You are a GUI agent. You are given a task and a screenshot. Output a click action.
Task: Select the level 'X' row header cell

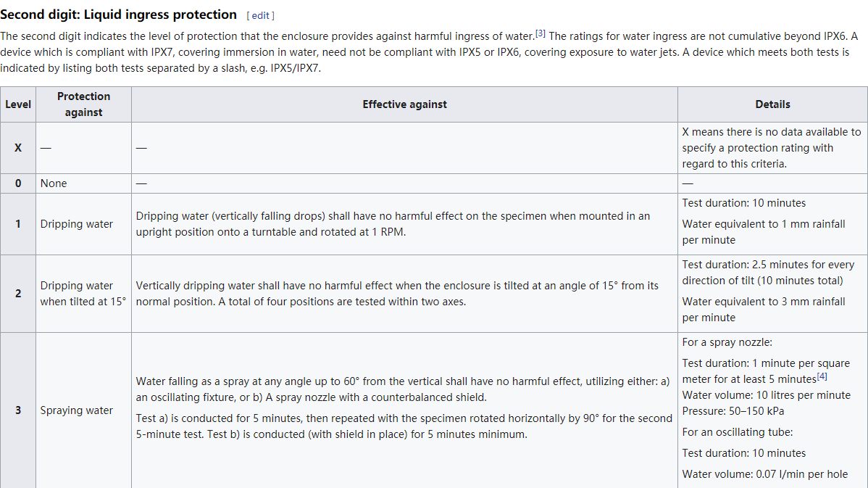(18, 148)
